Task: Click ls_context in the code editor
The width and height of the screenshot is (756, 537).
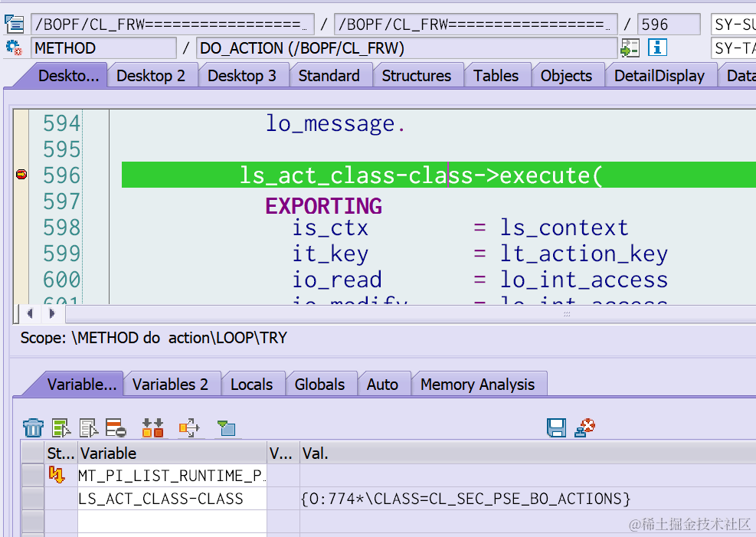Action: click(x=564, y=228)
